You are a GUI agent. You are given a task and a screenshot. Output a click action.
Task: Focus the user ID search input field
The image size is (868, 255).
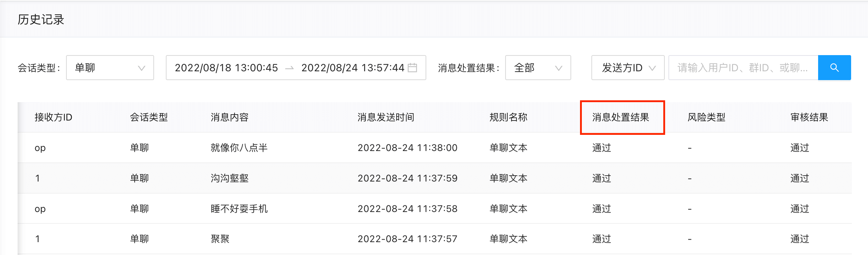pyautogui.click(x=743, y=68)
